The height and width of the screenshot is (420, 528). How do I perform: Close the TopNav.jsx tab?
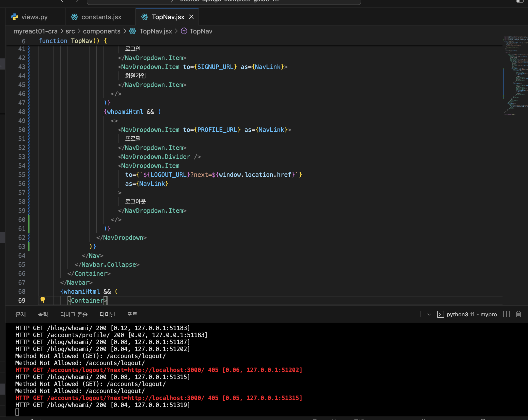191,17
